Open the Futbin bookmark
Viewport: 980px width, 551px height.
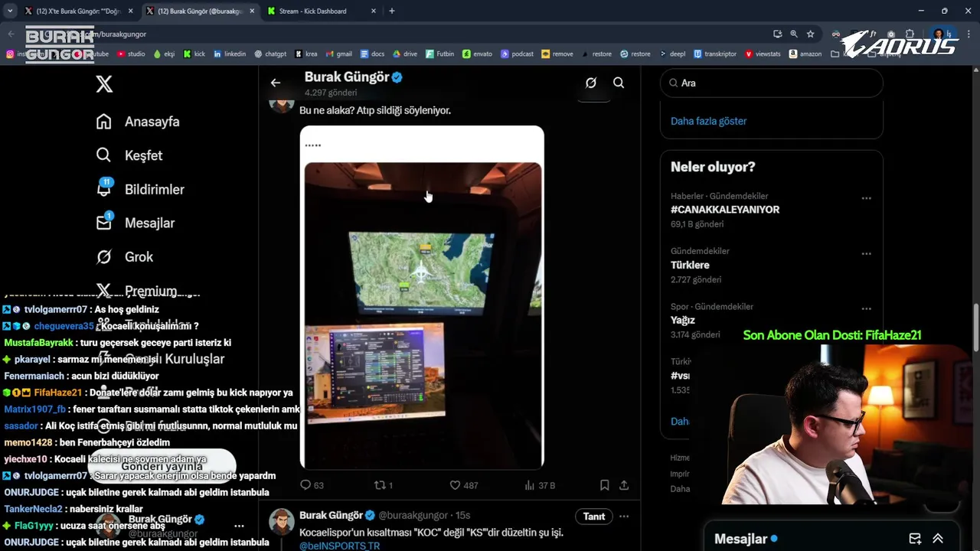439,54
